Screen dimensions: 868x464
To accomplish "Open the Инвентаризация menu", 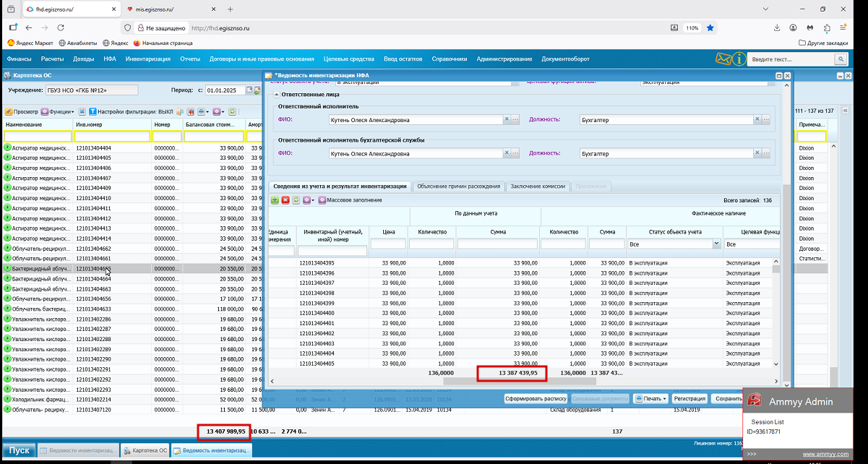I will click(147, 59).
